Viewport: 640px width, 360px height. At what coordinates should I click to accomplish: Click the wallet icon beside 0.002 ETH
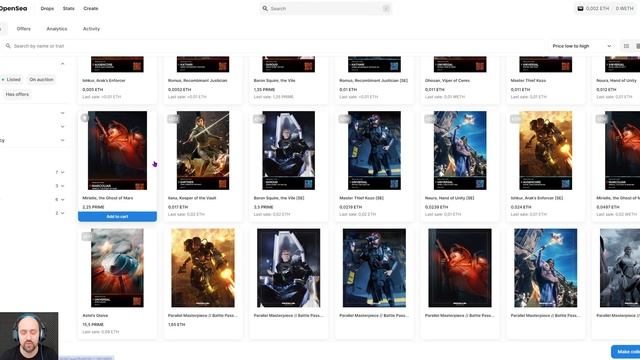coord(580,8)
